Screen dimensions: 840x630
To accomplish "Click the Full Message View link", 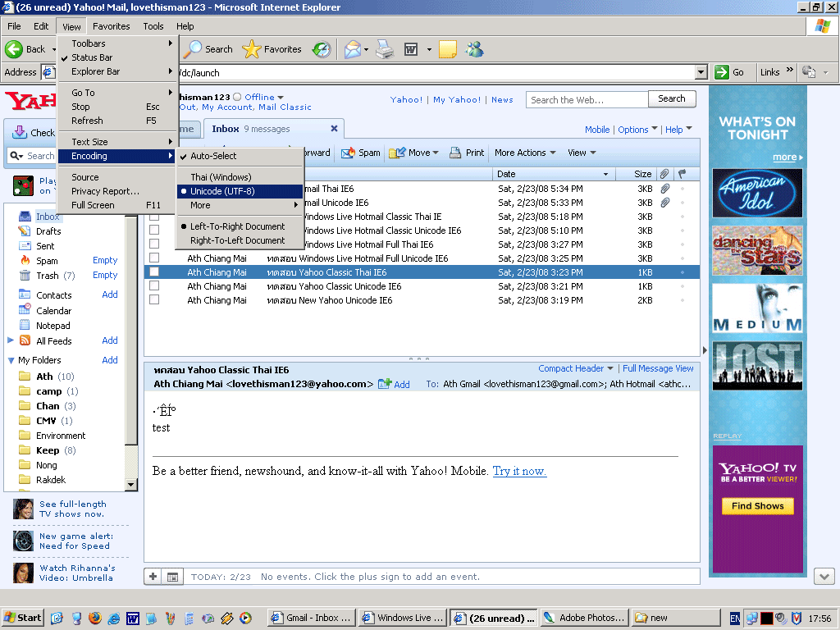I will [x=658, y=368].
